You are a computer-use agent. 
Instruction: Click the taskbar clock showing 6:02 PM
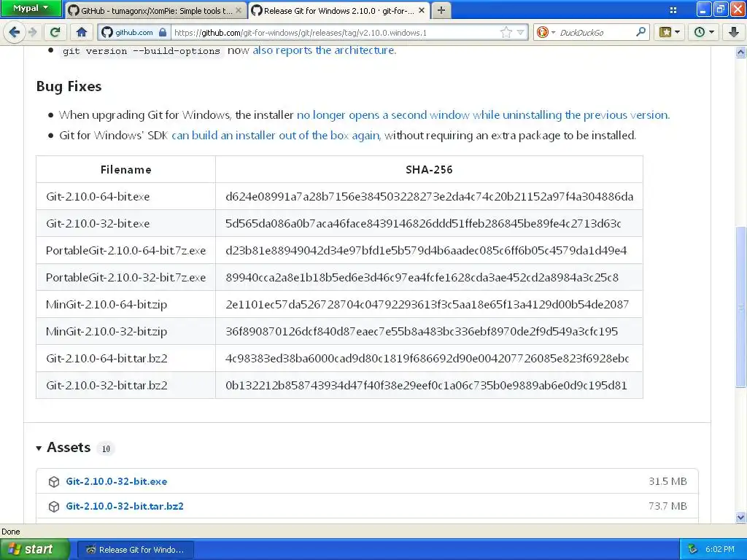click(x=720, y=550)
